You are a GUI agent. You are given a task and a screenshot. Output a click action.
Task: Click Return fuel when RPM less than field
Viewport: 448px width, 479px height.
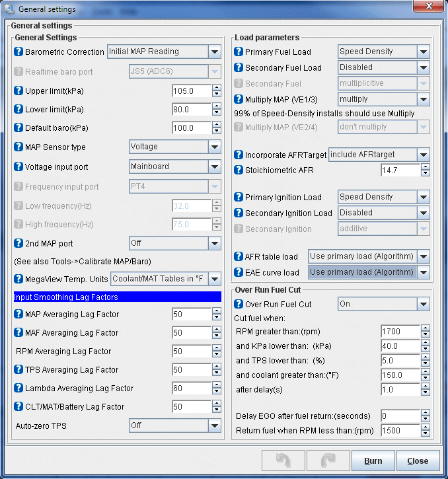(400, 431)
